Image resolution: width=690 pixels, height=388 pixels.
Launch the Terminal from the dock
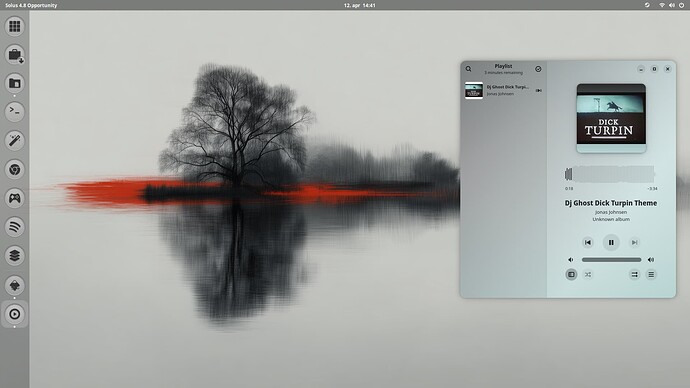coord(15,112)
